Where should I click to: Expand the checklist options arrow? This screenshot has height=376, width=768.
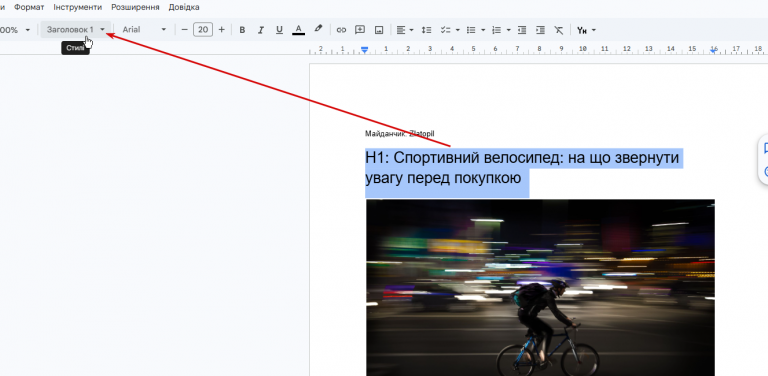tap(457, 30)
